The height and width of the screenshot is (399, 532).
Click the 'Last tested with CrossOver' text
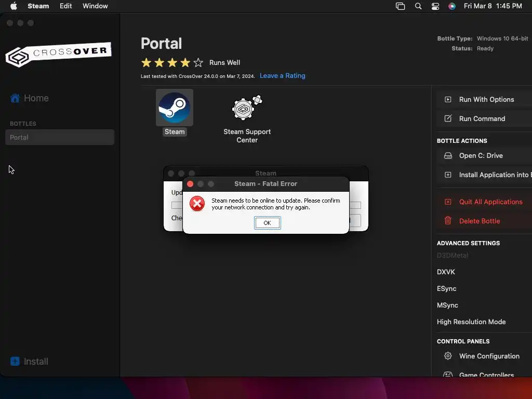coord(197,76)
